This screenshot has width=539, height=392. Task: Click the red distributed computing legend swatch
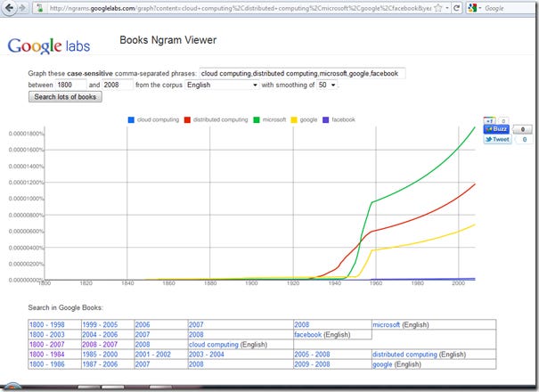[x=187, y=119]
